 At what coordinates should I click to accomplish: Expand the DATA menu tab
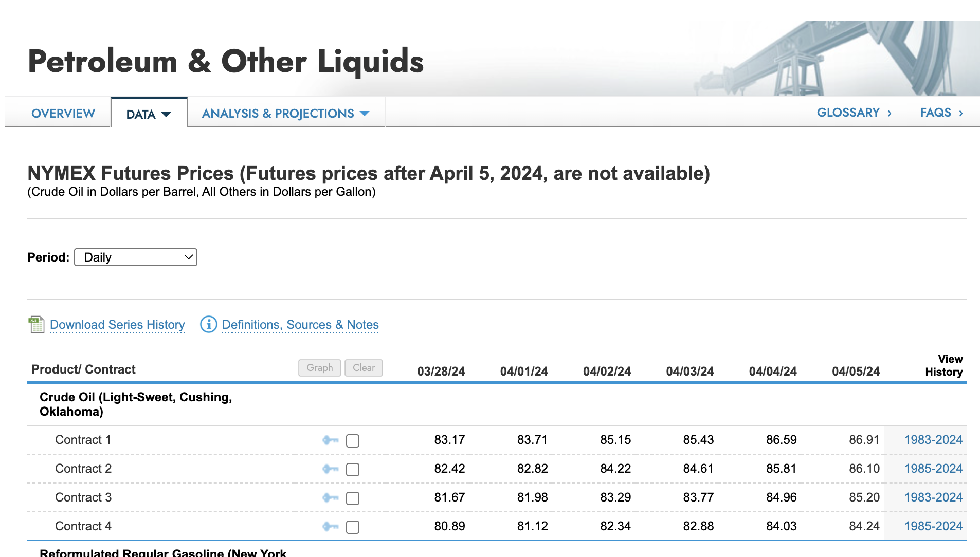tap(149, 114)
